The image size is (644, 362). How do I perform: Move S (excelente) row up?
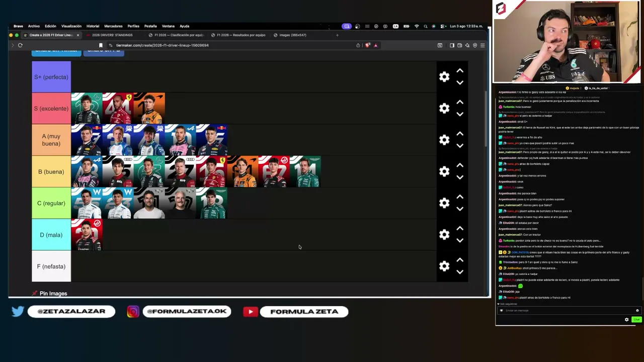460,103
